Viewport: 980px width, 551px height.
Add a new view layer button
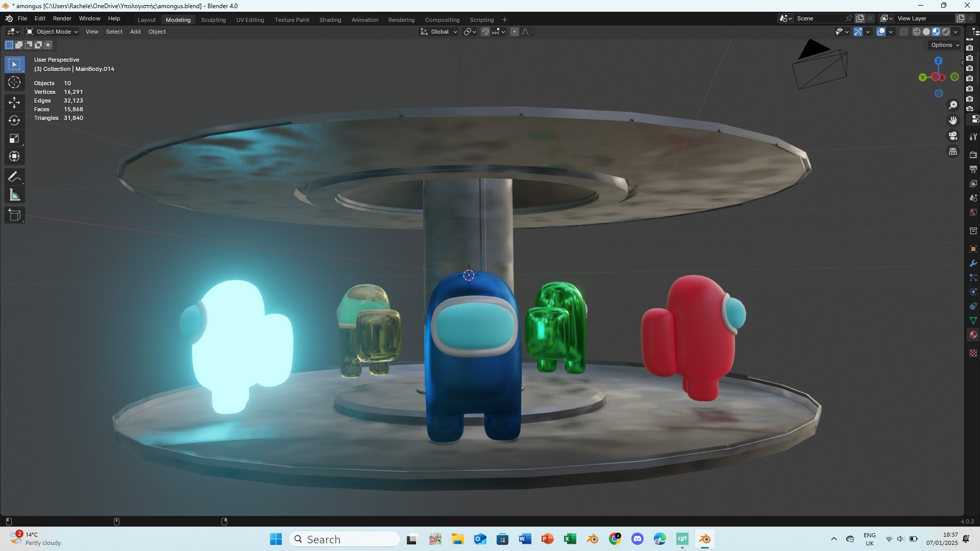coord(960,18)
